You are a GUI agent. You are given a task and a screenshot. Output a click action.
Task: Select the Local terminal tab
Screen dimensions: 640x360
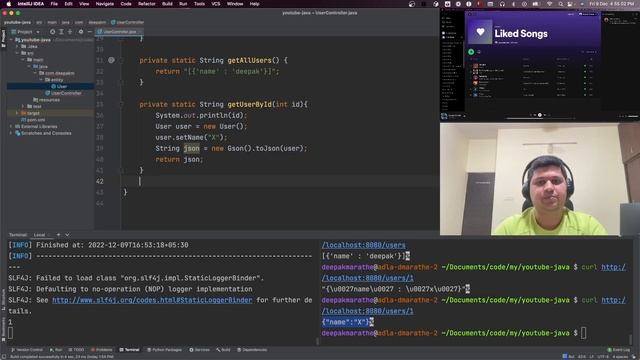tap(40, 235)
